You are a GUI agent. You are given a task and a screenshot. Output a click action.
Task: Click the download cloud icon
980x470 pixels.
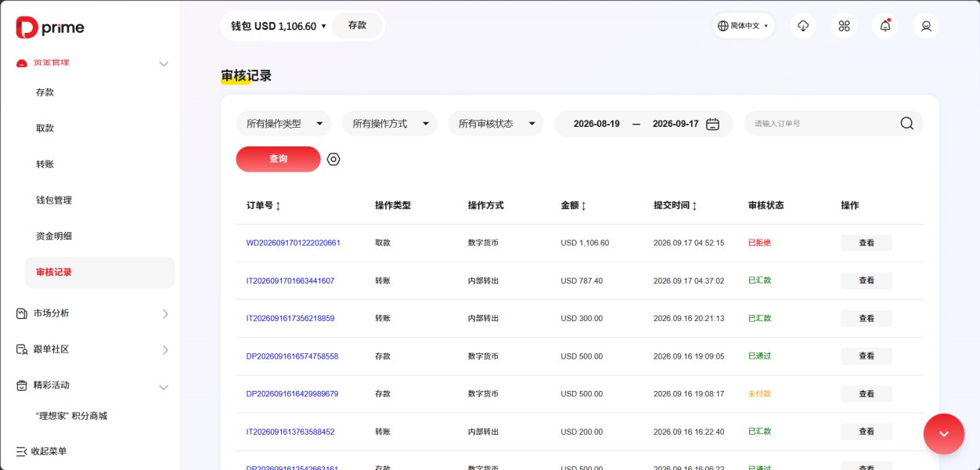pos(803,26)
